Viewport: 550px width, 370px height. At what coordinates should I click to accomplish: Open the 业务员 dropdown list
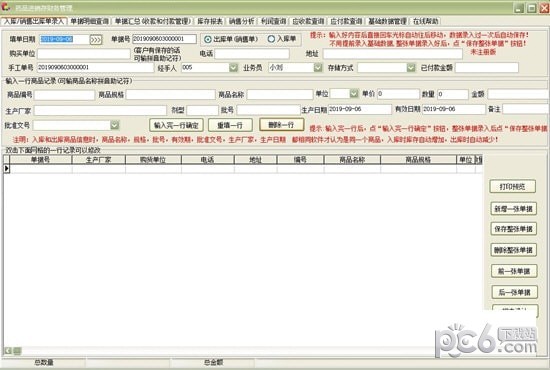(317, 67)
